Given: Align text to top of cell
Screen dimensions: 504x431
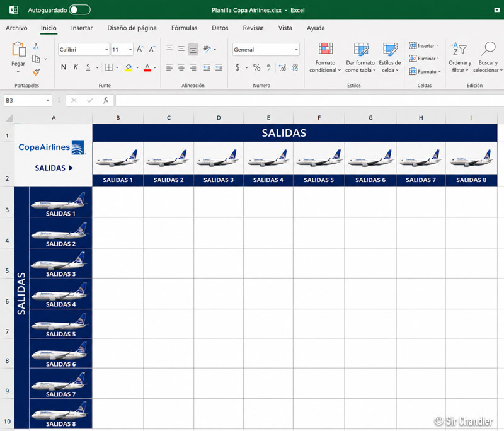Looking at the screenshot, I should (169, 47).
